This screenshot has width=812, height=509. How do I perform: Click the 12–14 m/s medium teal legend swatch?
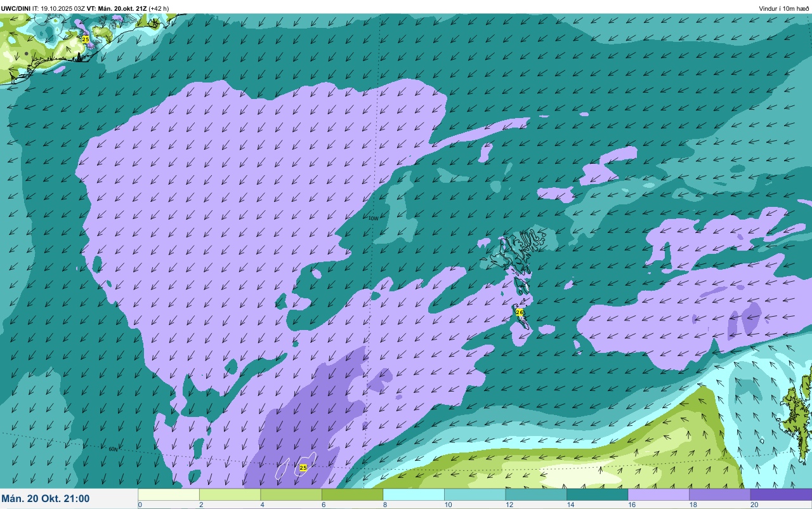[536, 494]
